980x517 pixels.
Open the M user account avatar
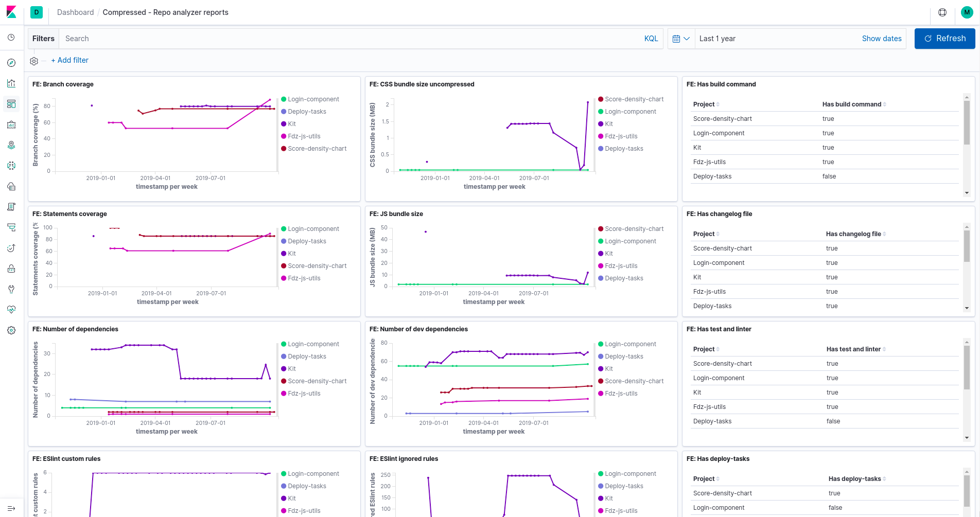[967, 12]
